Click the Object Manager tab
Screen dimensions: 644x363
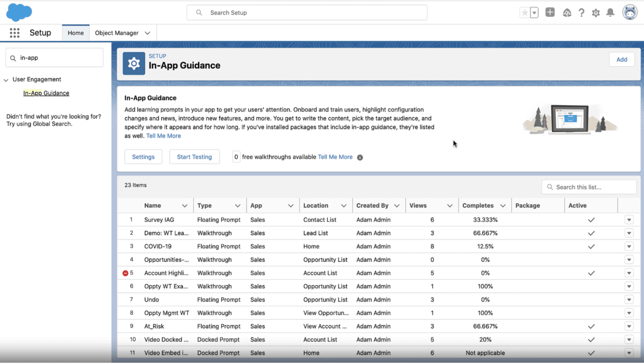(116, 33)
